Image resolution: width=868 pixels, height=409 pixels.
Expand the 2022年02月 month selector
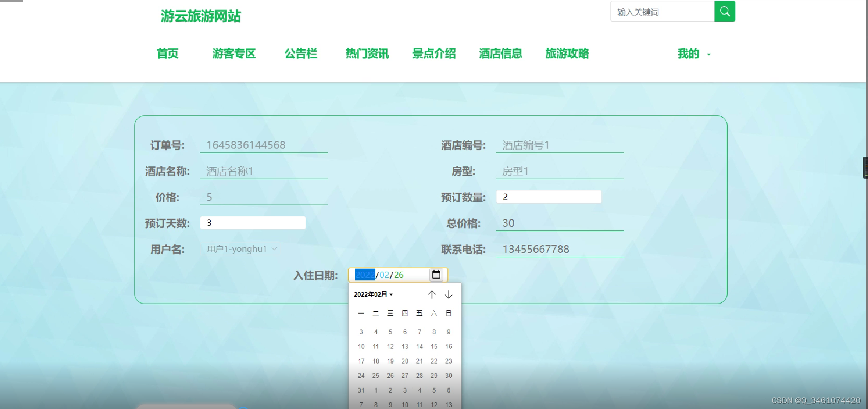(x=373, y=294)
